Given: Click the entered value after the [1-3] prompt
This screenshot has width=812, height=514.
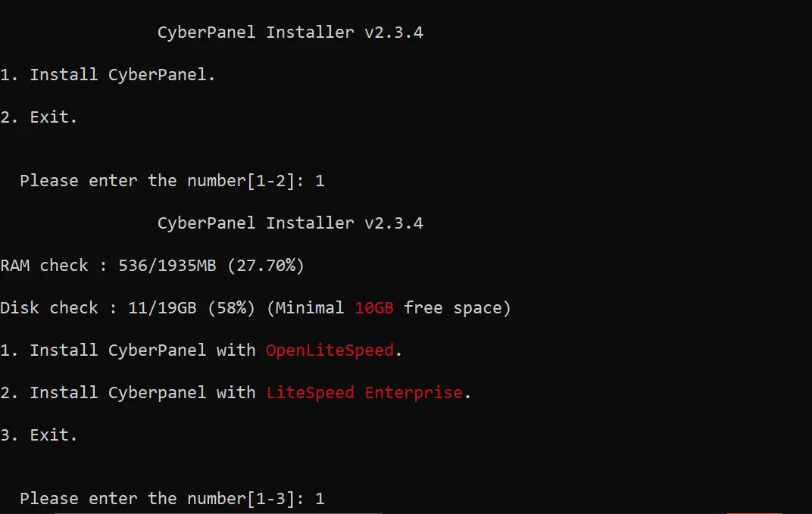Looking at the screenshot, I should (x=320, y=499).
